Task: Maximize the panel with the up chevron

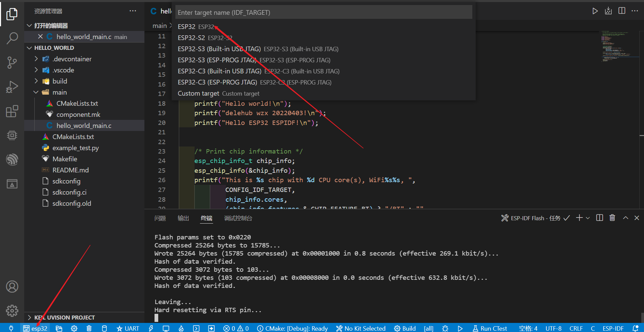Action: coord(625,218)
